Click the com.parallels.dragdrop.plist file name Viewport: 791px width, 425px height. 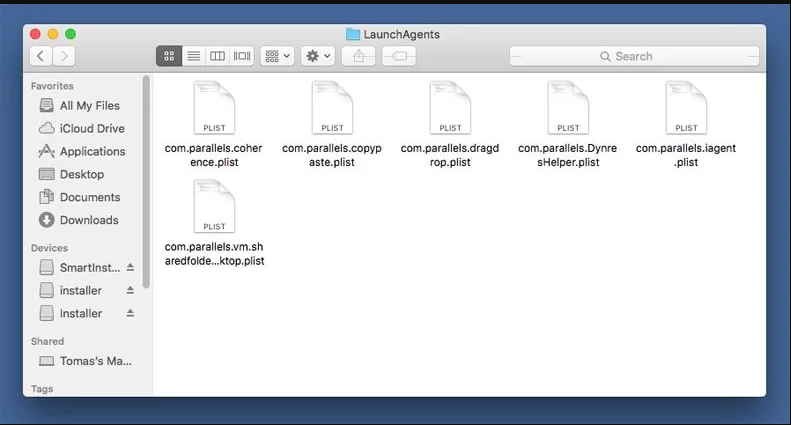point(450,155)
